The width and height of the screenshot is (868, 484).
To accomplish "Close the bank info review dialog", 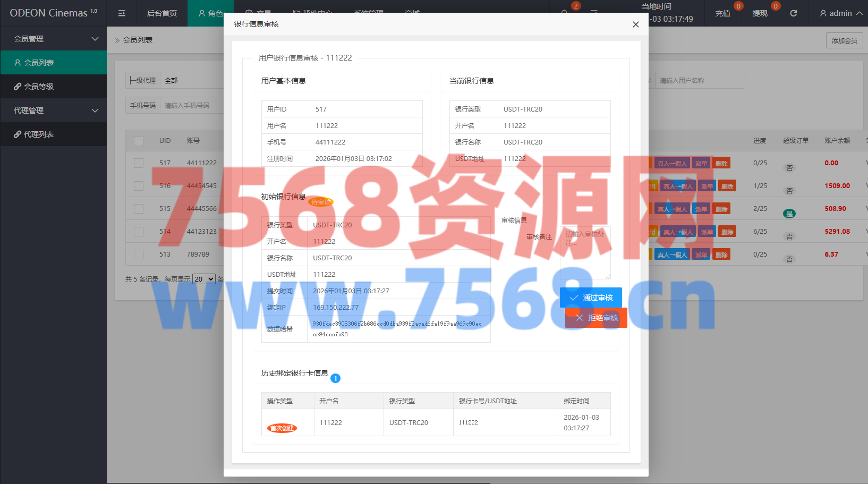I will coord(635,24).
